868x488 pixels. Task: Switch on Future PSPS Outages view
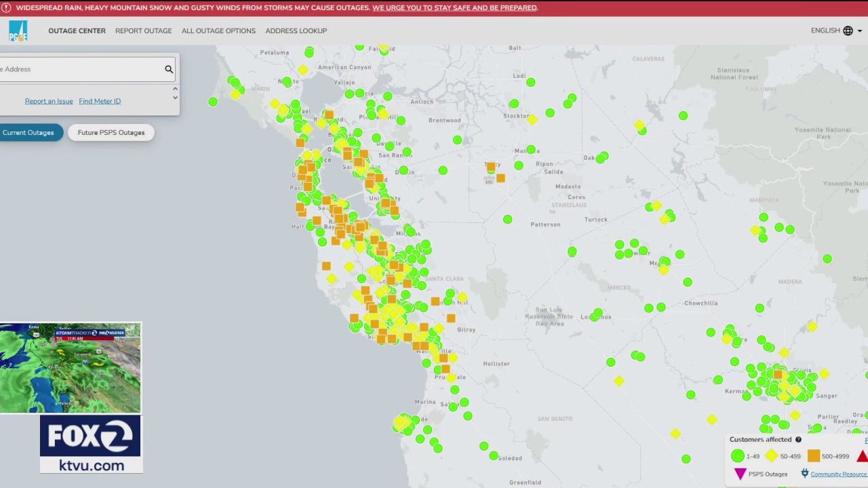(x=111, y=132)
